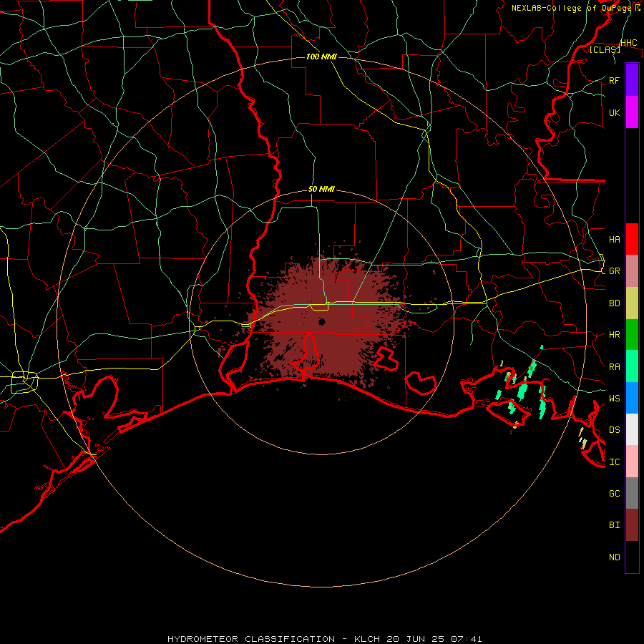Click the 'RF' legend label
The image size is (644, 644).
(x=614, y=80)
